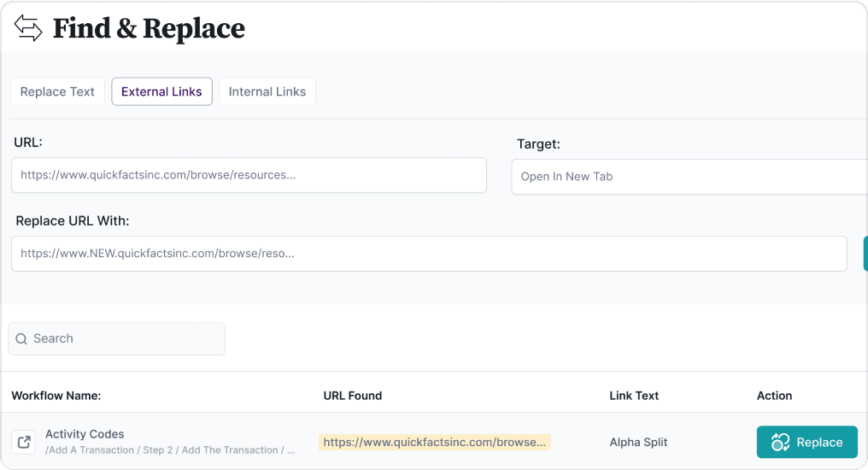Screen dimensions: 868x470
Task: Click the Add A Transaction breadcrumb path
Action: pos(170,450)
